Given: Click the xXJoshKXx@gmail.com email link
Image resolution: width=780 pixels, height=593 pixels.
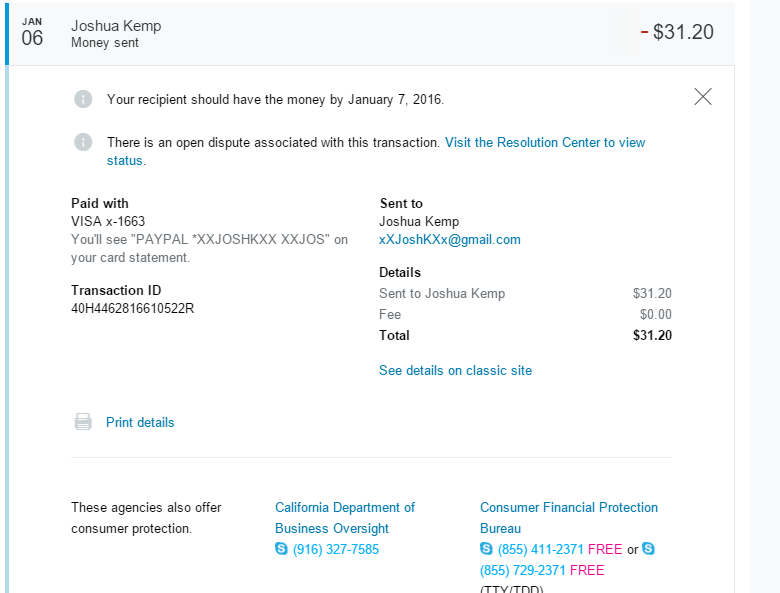Looking at the screenshot, I should click(449, 240).
